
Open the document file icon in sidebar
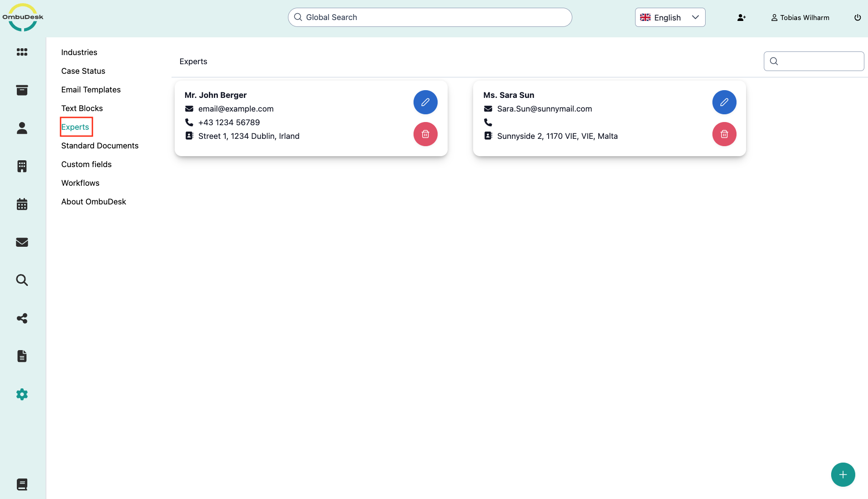[x=22, y=356]
